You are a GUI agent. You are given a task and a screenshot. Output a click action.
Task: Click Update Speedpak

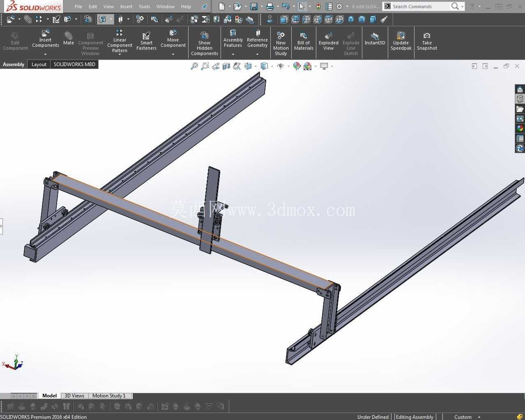(401, 41)
